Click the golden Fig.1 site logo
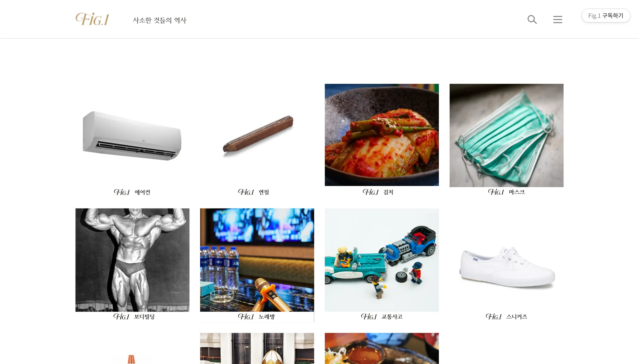The height and width of the screenshot is (364, 639). coord(92,19)
